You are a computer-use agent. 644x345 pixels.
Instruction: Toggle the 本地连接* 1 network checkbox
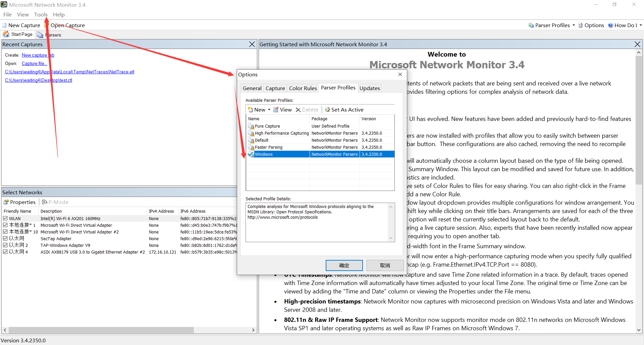pyautogui.click(x=5, y=225)
